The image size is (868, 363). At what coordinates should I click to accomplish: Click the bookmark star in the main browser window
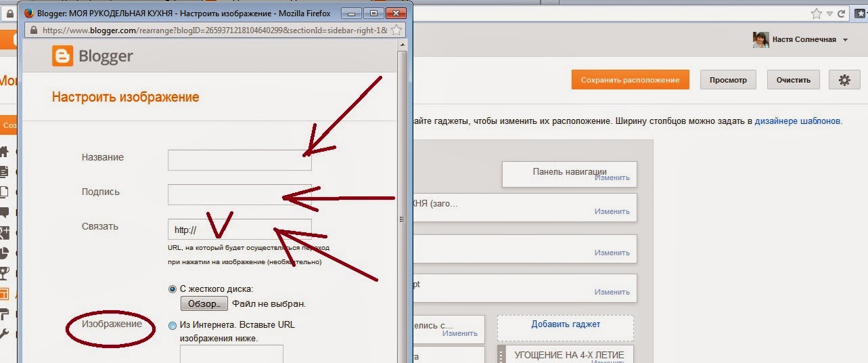point(817,13)
